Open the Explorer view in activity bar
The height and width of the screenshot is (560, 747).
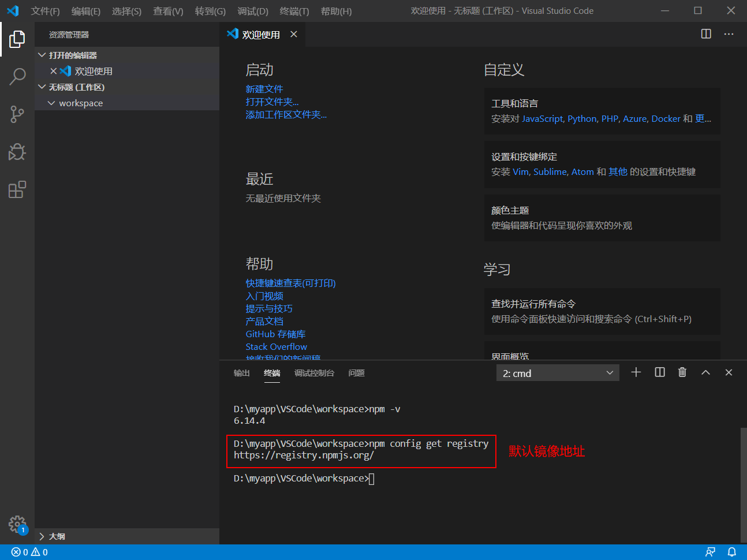[17, 39]
